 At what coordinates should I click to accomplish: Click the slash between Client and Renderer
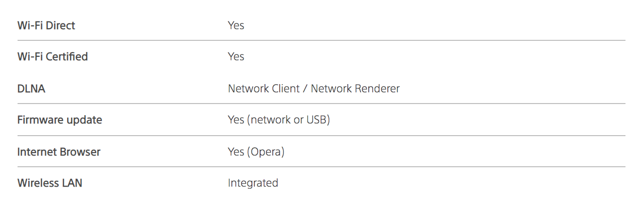click(x=305, y=89)
